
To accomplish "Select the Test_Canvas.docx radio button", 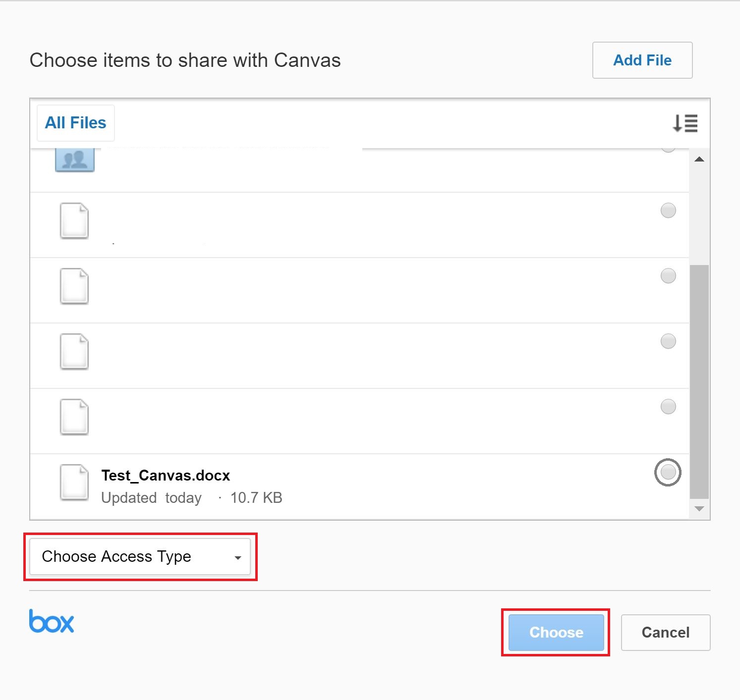I will (x=668, y=472).
